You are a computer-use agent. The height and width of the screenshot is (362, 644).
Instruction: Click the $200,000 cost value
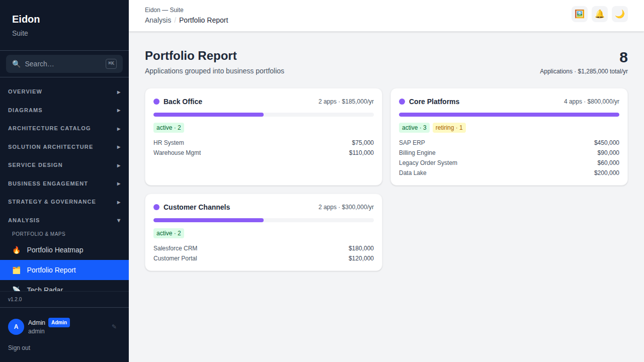click(607, 173)
